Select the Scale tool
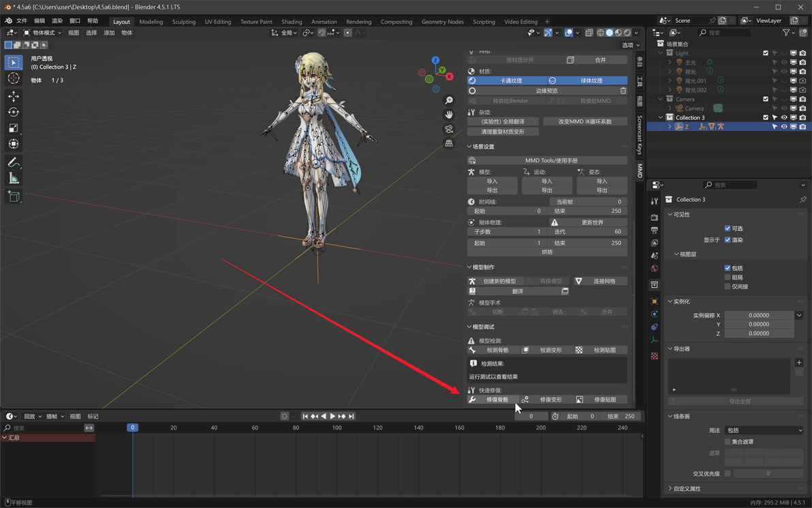This screenshot has height=508, width=812. pos(14,128)
